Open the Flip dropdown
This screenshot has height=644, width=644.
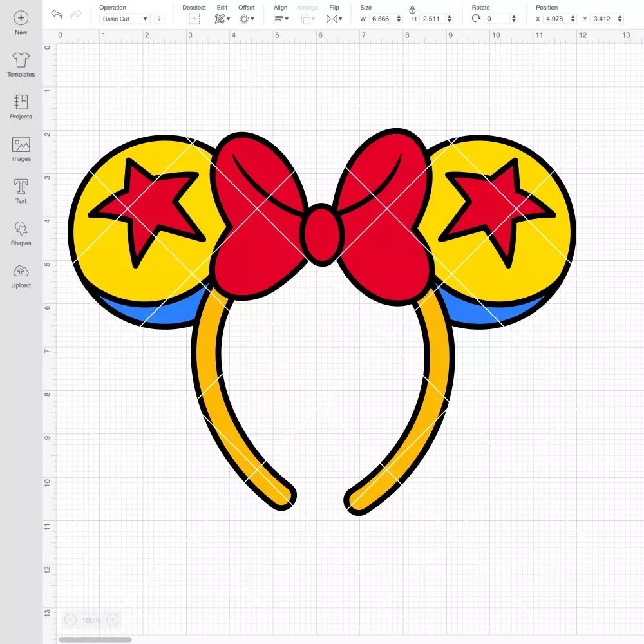[x=334, y=19]
